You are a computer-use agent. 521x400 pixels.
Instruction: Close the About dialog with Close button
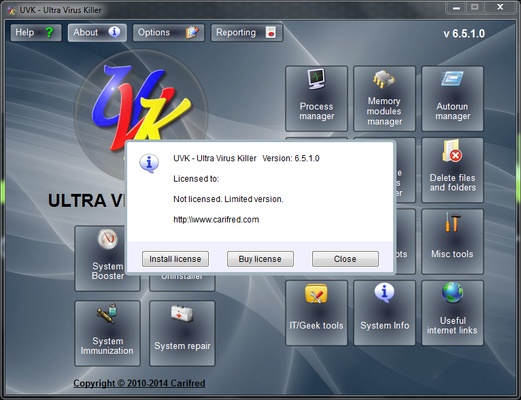pyautogui.click(x=345, y=259)
